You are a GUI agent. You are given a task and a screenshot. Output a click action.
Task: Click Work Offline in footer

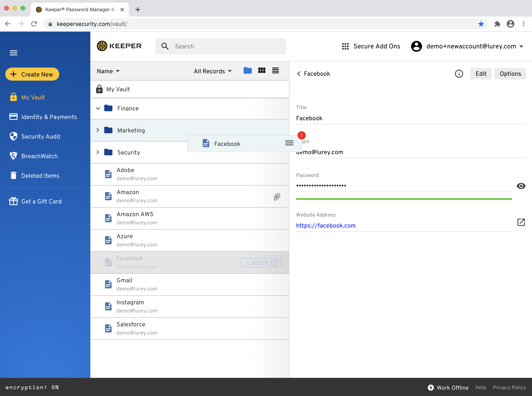448,388
